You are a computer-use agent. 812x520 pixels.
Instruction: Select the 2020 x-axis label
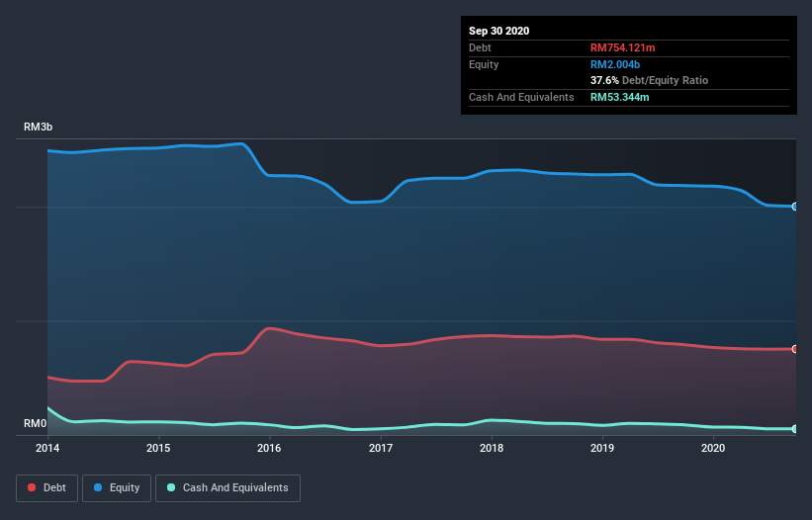[713, 448]
